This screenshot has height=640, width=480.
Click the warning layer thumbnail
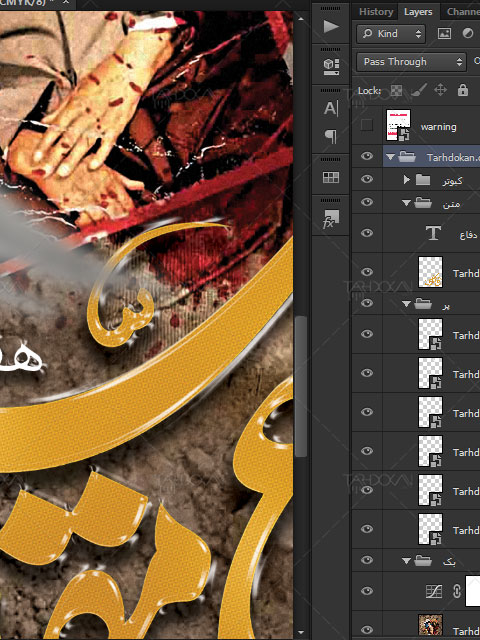[398, 125]
